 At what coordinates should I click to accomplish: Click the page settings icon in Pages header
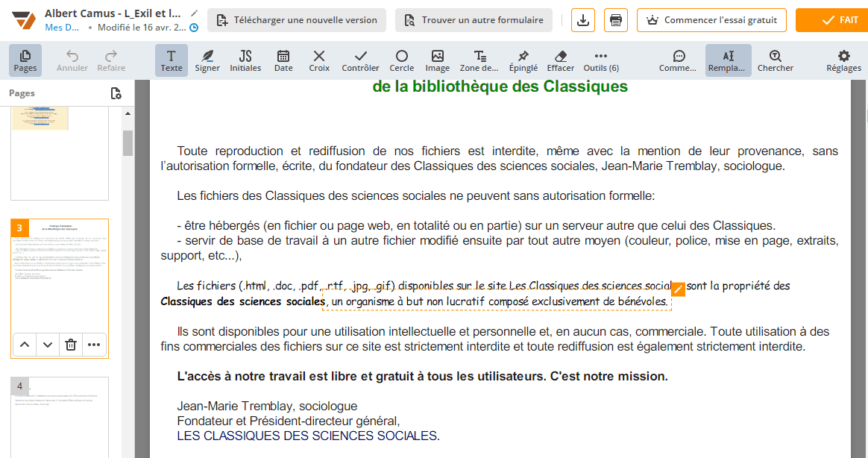coord(116,93)
